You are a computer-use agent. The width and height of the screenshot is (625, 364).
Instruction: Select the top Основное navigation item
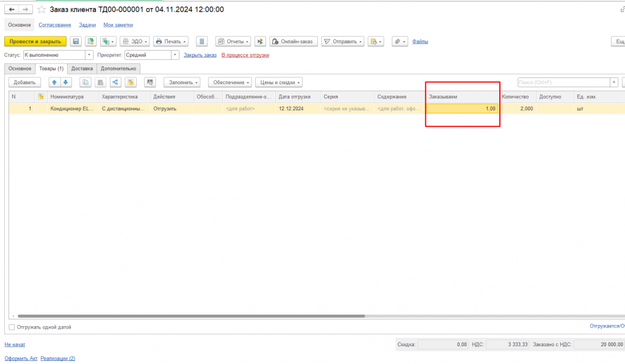(20, 24)
